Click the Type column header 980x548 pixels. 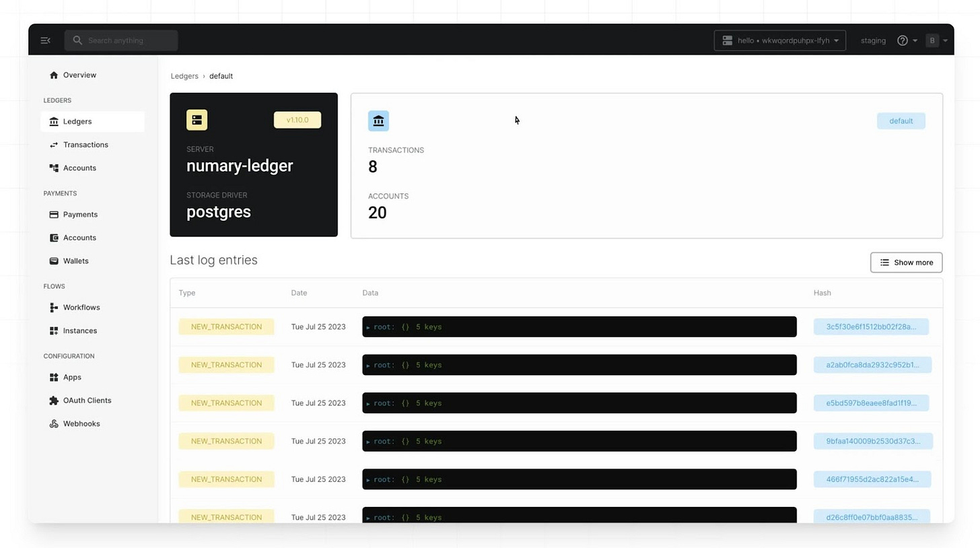[x=187, y=293]
